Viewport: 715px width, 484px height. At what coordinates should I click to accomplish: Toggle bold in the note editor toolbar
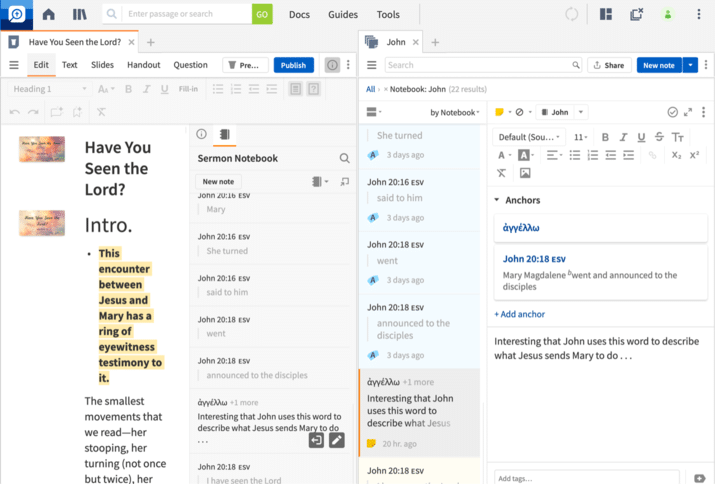(x=604, y=137)
